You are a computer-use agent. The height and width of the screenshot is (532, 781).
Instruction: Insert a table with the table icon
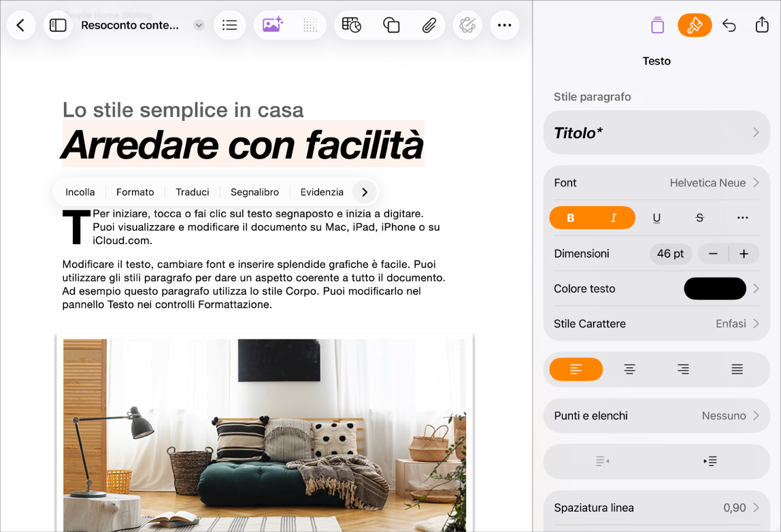pos(352,25)
